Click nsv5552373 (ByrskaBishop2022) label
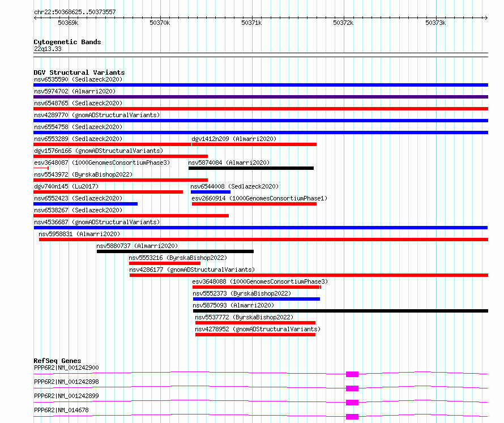 pyautogui.click(x=242, y=293)
